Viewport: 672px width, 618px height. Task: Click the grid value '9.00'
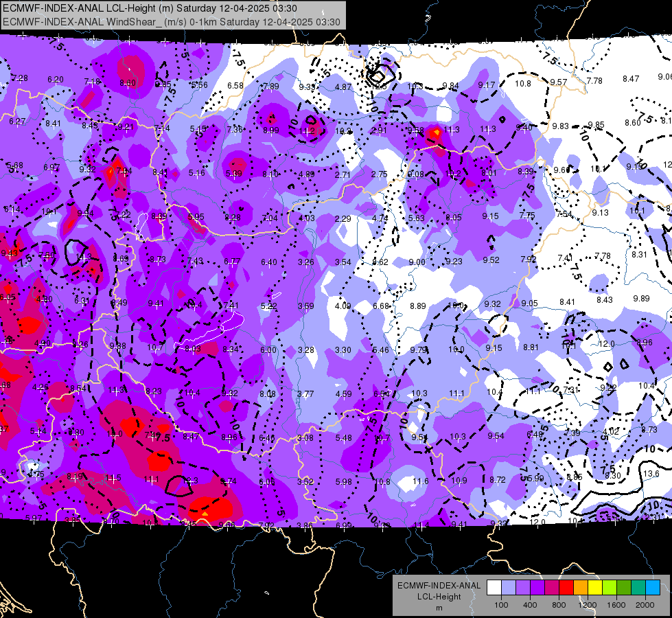click(417, 262)
